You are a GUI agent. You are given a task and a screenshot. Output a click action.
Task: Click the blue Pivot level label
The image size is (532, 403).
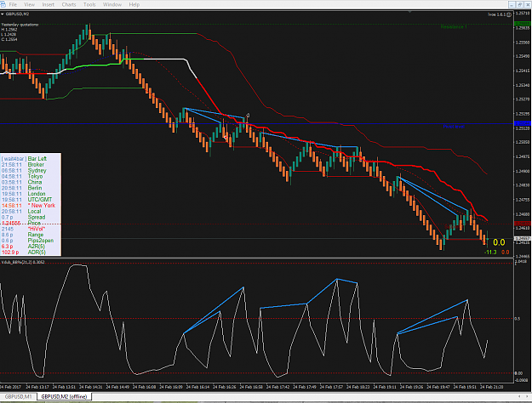click(454, 127)
